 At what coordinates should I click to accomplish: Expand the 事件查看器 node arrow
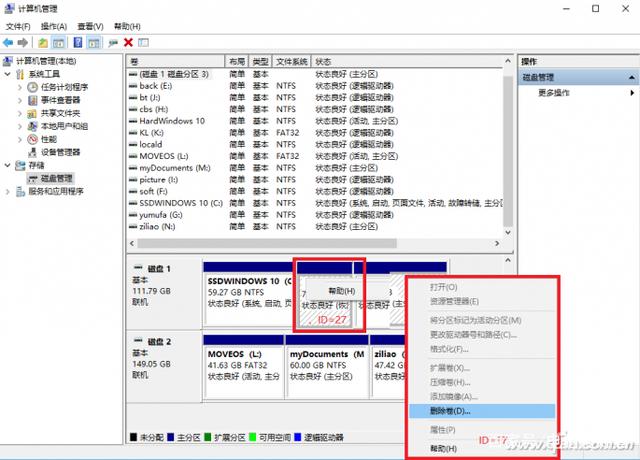pyautogui.click(x=20, y=100)
